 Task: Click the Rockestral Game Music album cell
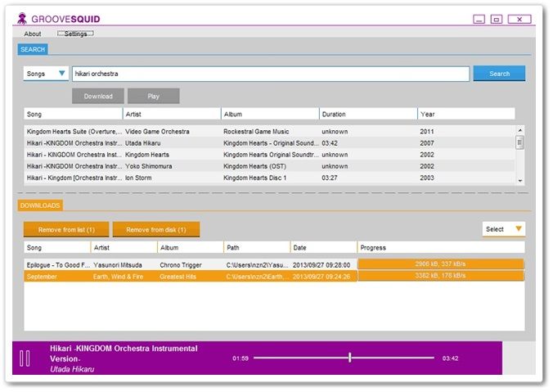coord(256,131)
